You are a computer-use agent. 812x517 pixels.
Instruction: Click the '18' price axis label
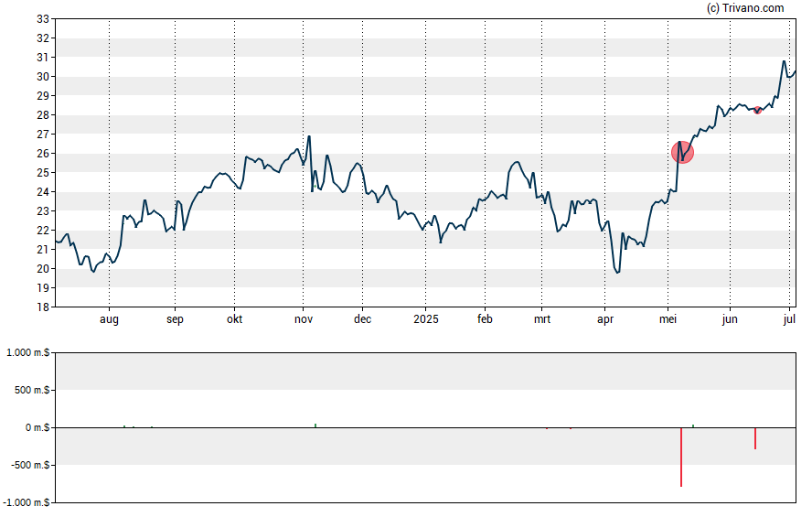click(x=43, y=307)
